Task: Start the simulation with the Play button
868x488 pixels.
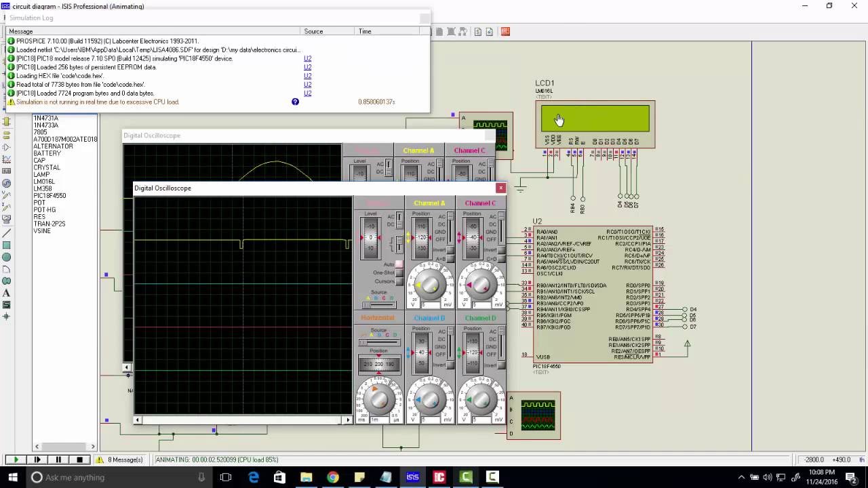Action: (x=16, y=460)
